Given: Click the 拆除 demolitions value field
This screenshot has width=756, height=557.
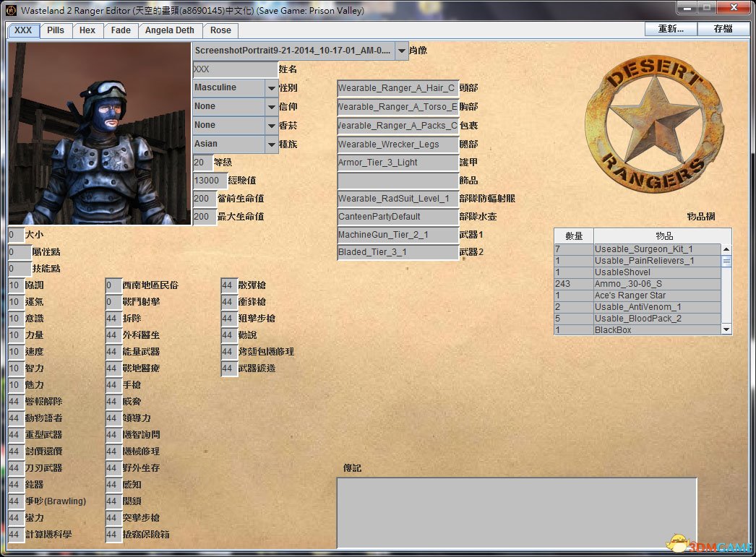Looking at the screenshot, I should 113,319.
